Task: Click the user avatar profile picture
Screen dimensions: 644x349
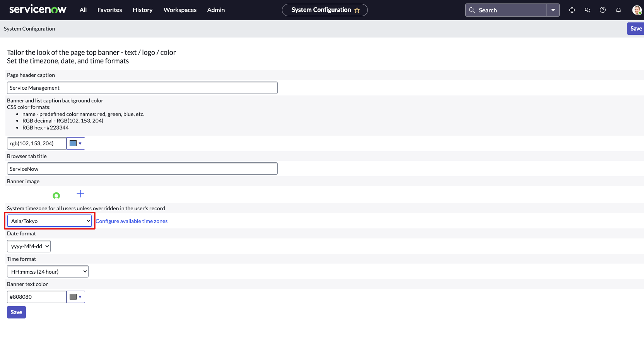Action: [x=636, y=10]
